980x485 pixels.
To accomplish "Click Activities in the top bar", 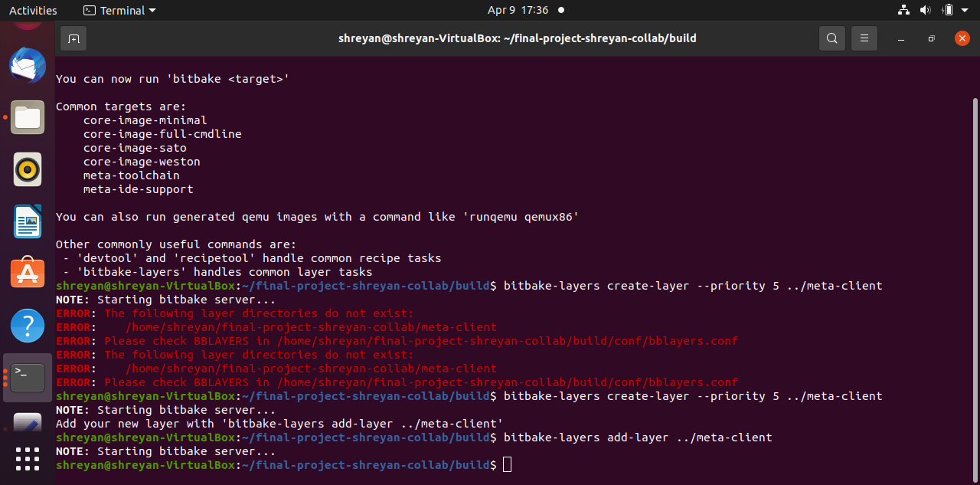I will 33,10.
